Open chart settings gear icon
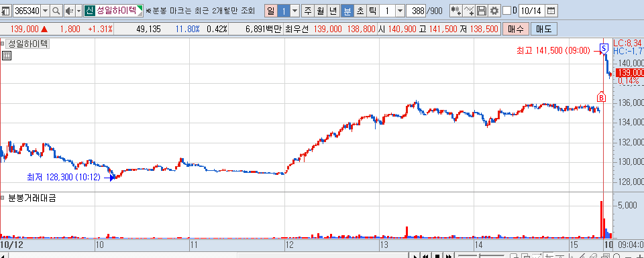Image resolution: width=644 pixels, height=258 pixels. coord(495,11)
